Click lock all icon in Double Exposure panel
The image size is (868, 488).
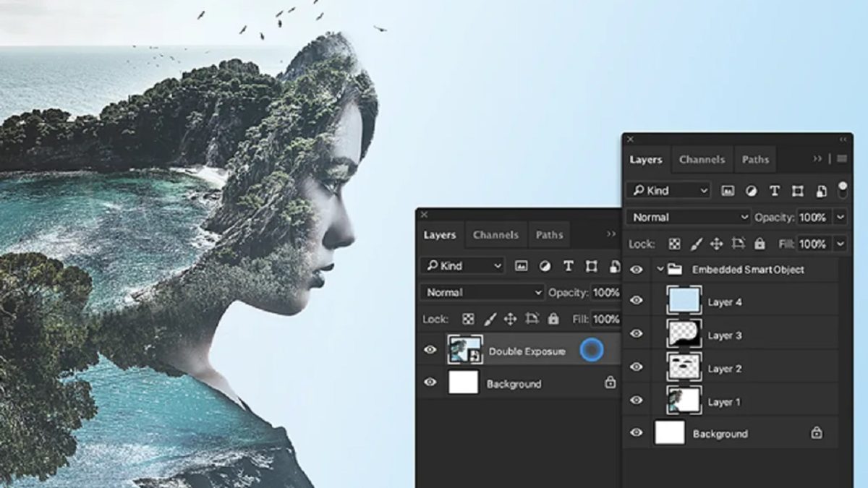click(x=553, y=319)
